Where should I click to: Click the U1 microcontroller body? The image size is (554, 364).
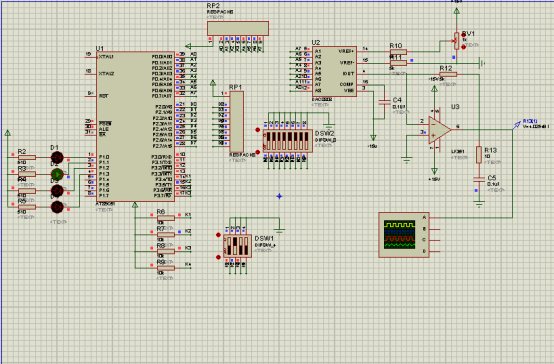click(136, 127)
